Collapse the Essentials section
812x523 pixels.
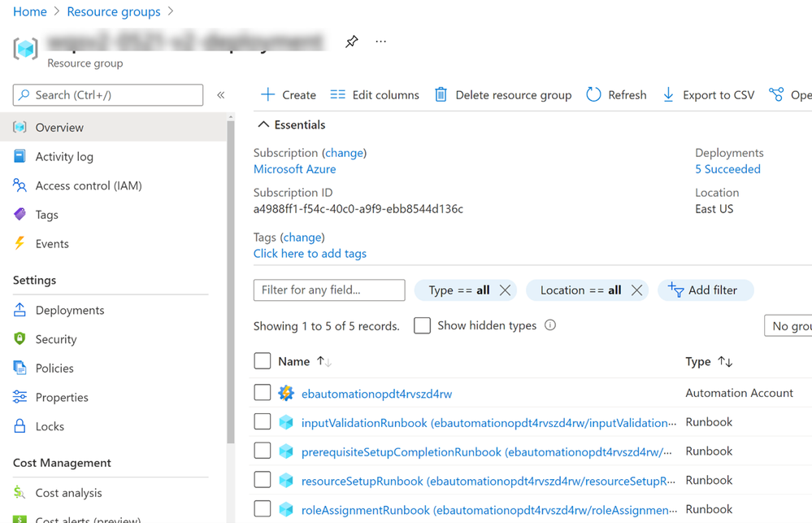point(292,124)
